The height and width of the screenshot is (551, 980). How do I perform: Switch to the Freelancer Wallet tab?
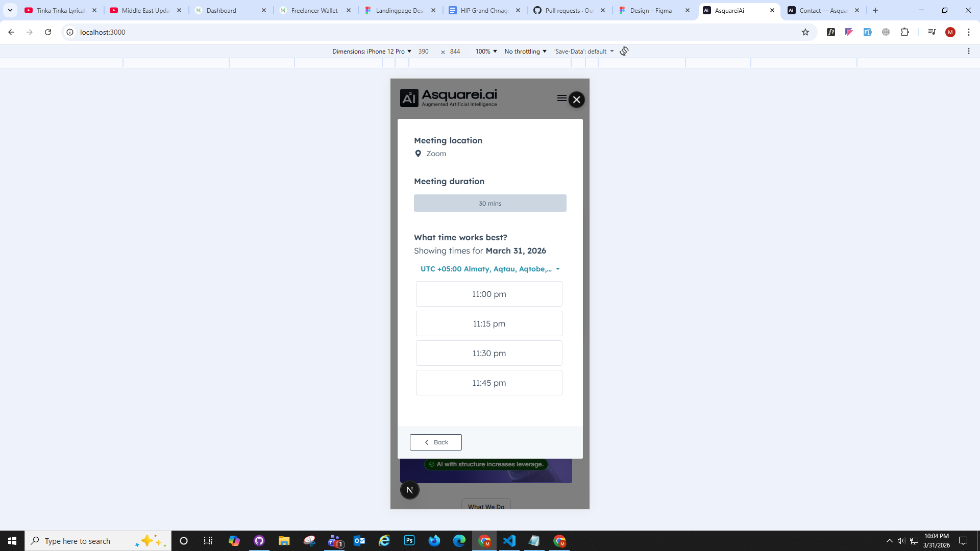[315, 10]
